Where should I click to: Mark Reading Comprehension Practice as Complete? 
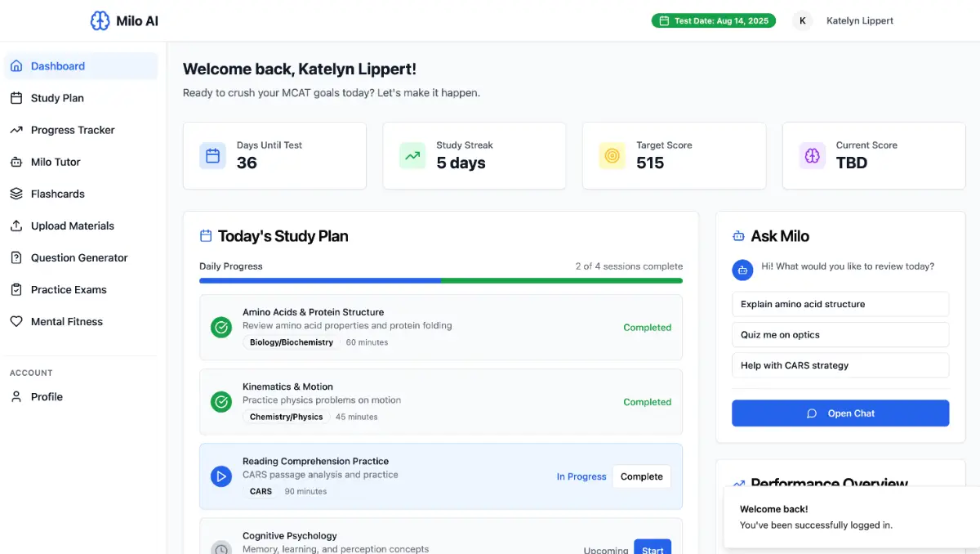pyautogui.click(x=641, y=476)
